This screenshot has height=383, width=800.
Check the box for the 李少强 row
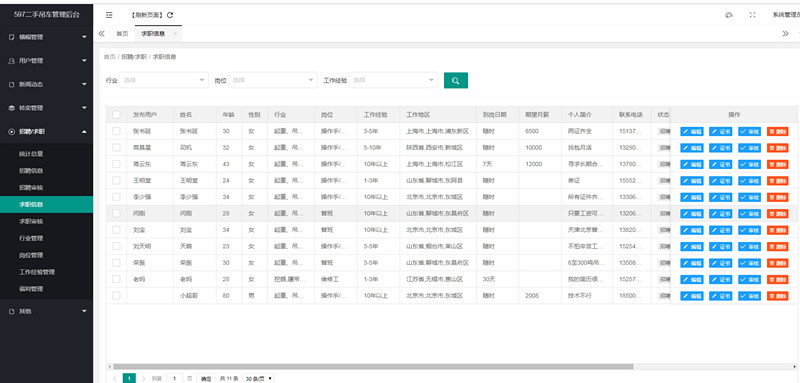116,197
